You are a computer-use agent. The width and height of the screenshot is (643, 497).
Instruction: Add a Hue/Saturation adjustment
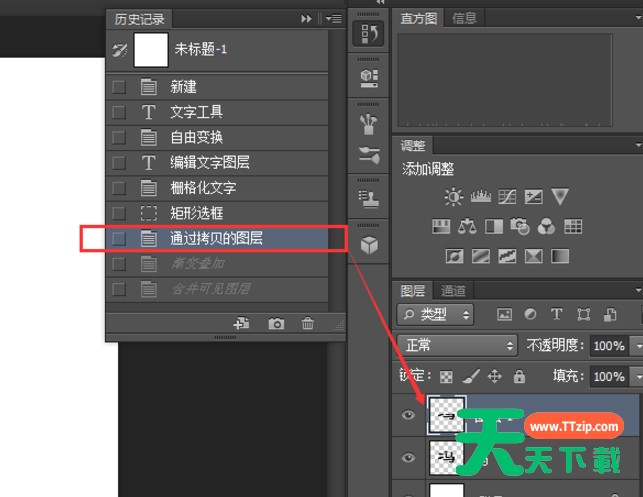point(441,226)
